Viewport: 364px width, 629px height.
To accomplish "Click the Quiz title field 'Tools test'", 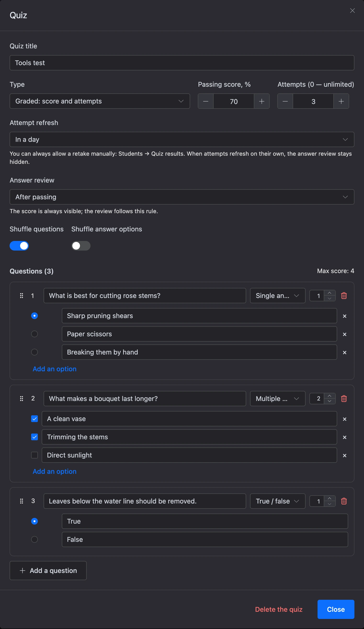I will click(x=182, y=63).
